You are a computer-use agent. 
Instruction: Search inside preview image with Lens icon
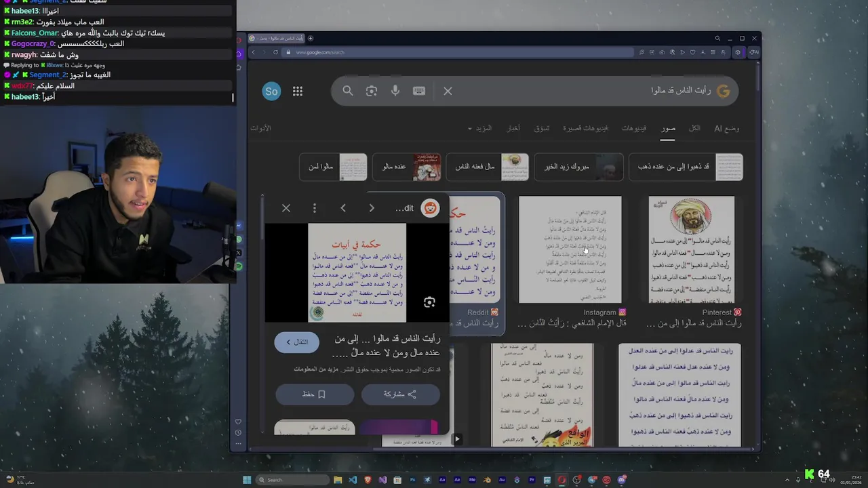(429, 302)
